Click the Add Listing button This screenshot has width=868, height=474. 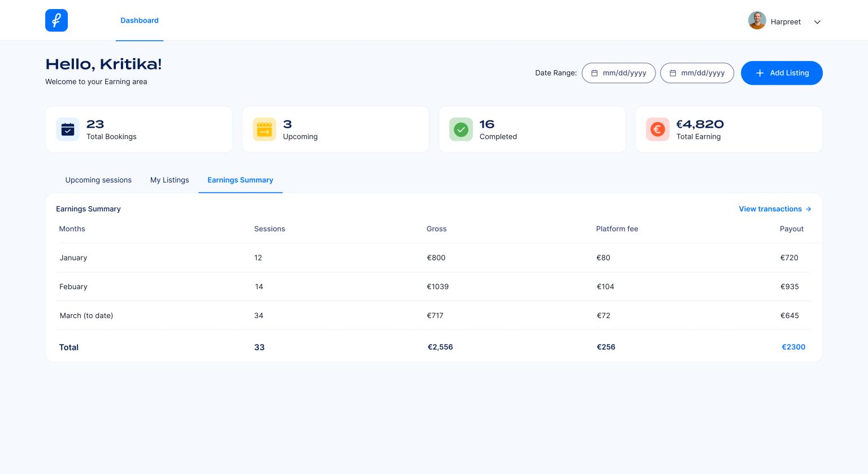[782, 73]
